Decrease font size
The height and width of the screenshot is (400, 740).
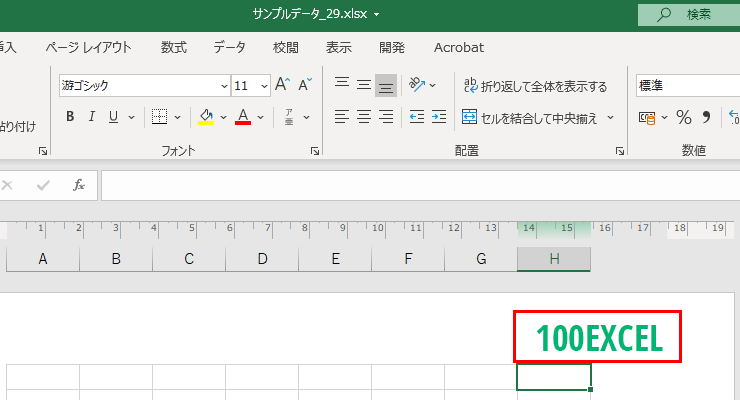point(305,84)
